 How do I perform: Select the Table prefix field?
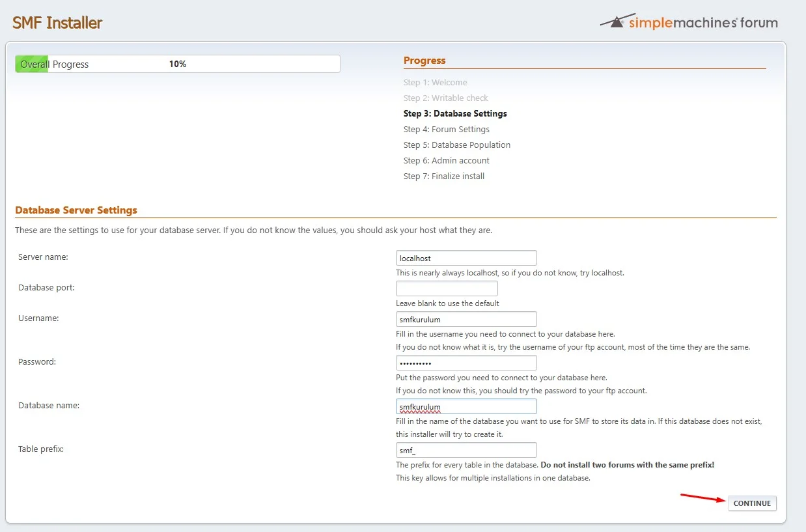466,450
